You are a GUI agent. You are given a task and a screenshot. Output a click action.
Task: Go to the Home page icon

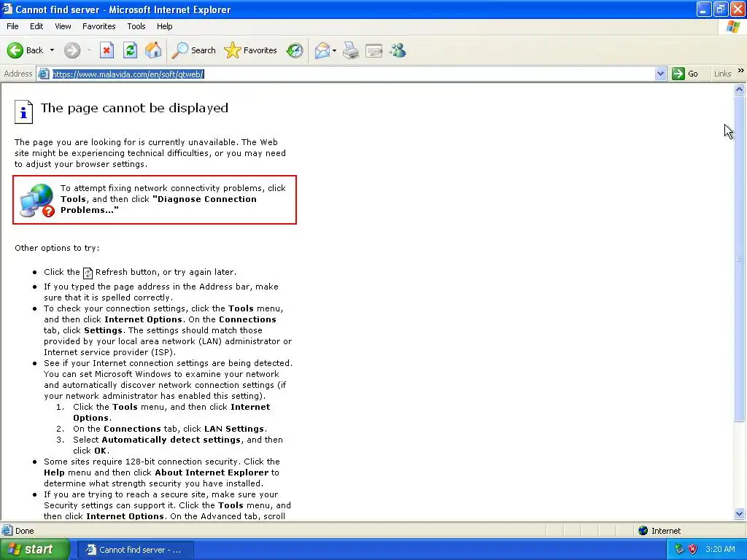coord(153,50)
